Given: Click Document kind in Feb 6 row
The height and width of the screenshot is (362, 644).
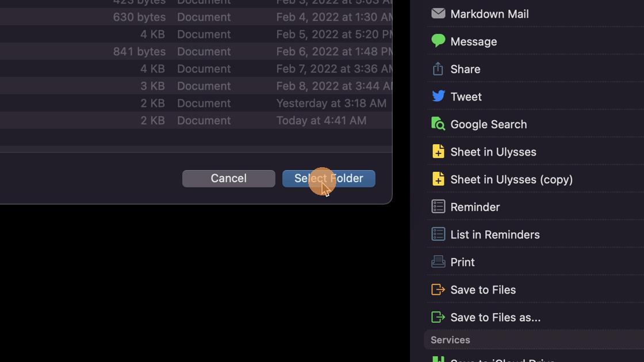Looking at the screenshot, I should [x=204, y=51].
